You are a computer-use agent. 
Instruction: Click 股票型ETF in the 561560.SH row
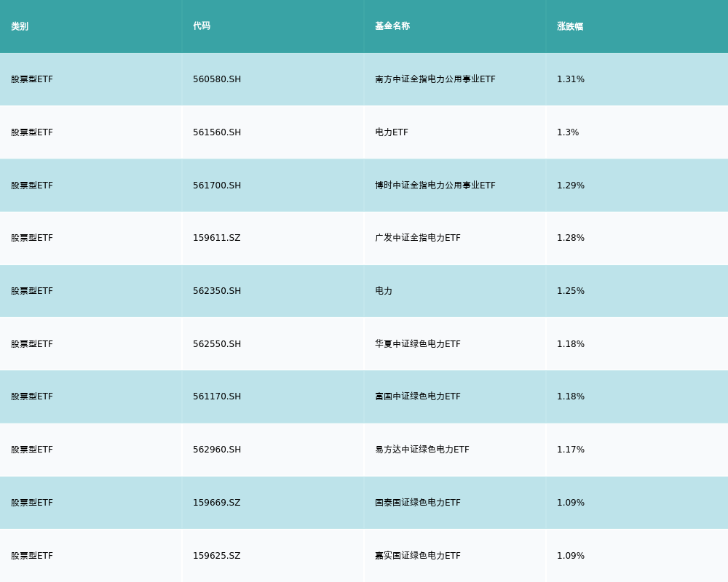click(x=32, y=132)
